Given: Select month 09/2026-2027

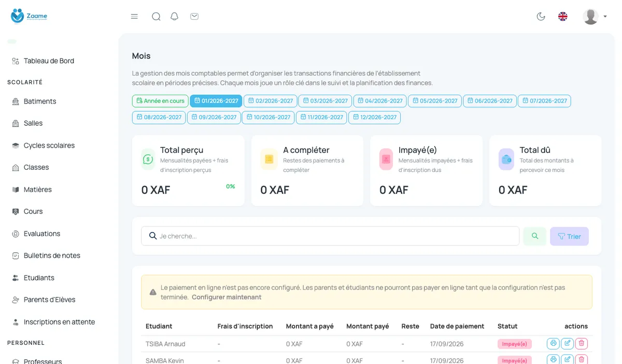Looking at the screenshot, I should [214, 118].
